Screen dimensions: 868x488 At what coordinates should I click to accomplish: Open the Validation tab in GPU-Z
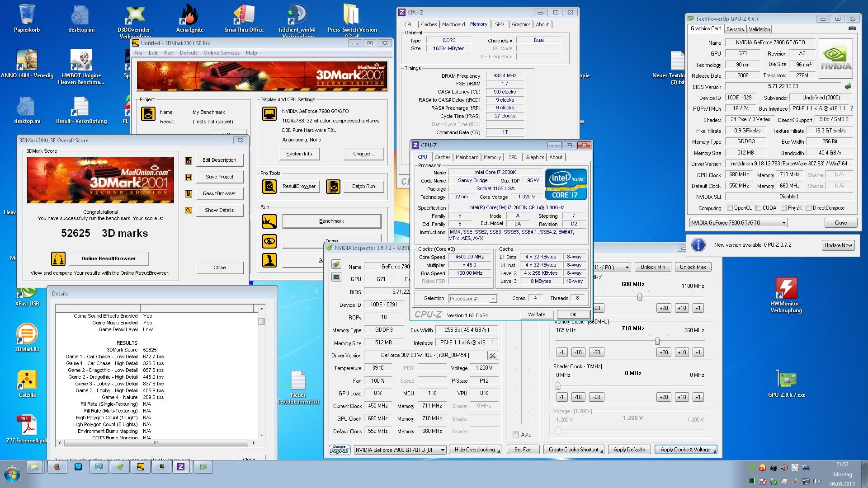[759, 29]
